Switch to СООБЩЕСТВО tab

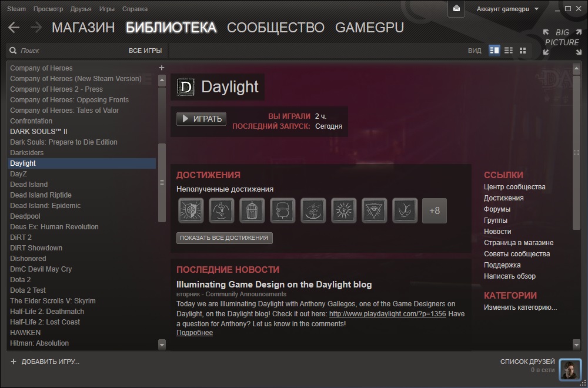276,28
